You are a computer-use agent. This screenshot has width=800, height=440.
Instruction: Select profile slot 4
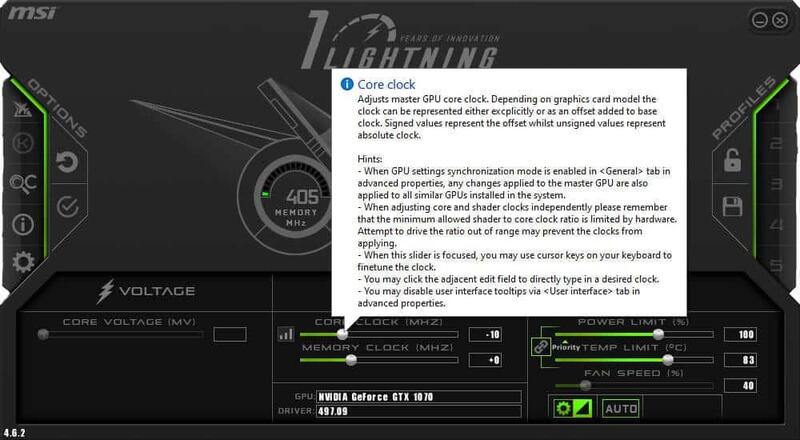pyautogui.click(x=776, y=224)
